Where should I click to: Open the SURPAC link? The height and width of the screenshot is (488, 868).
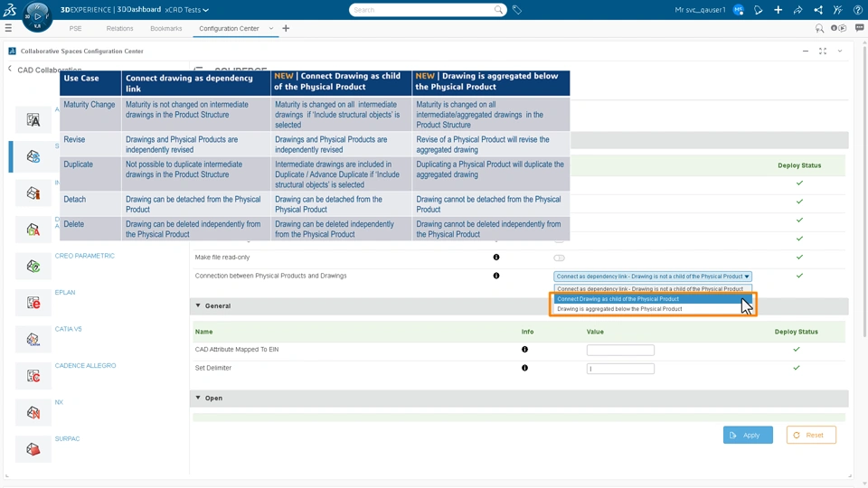pos(67,438)
